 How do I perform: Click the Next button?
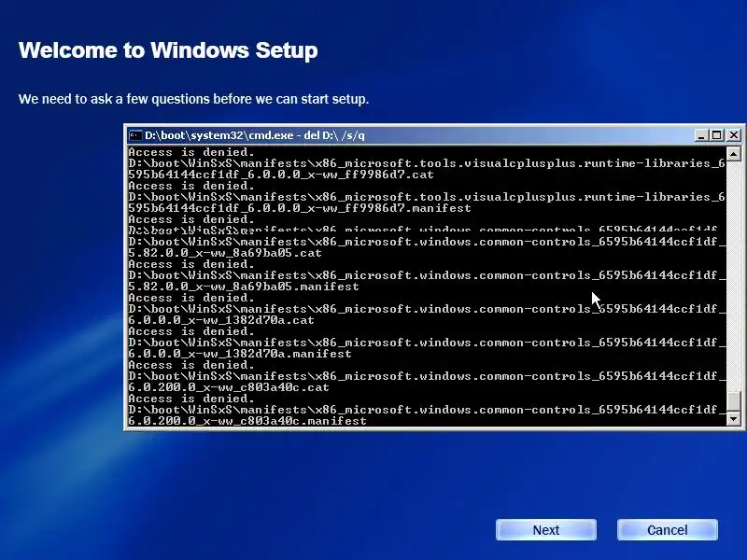(546, 529)
